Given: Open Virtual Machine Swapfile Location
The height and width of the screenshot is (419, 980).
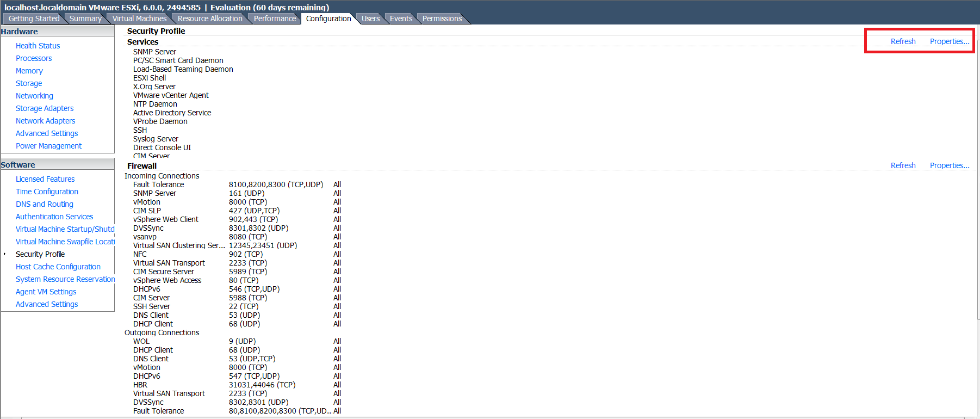Looking at the screenshot, I should pyautogui.click(x=65, y=242).
